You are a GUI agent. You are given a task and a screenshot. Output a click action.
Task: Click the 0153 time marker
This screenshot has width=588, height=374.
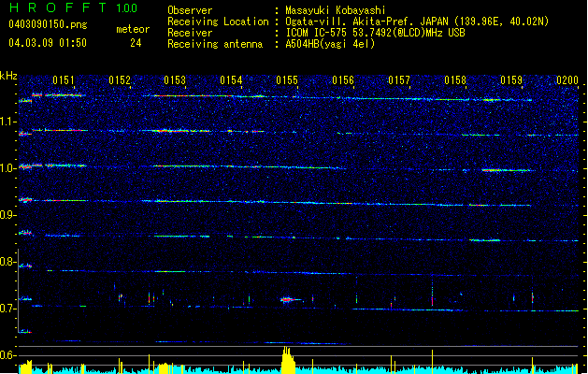click(x=175, y=80)
